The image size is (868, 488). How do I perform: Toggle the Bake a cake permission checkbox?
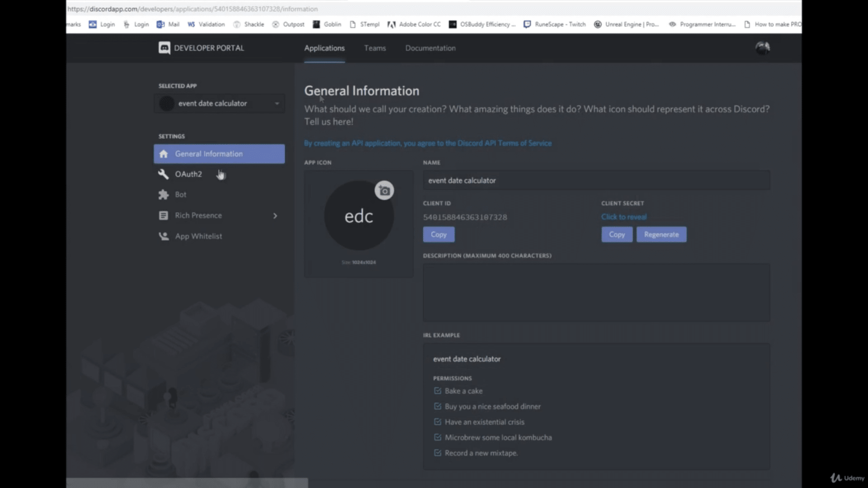coord(438,390)
